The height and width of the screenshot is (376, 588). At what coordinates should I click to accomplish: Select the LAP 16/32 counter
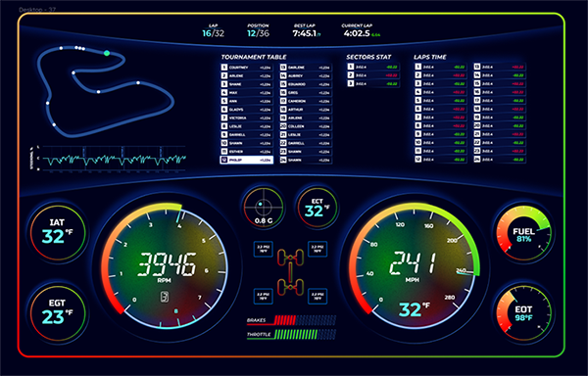pos(213,31)
